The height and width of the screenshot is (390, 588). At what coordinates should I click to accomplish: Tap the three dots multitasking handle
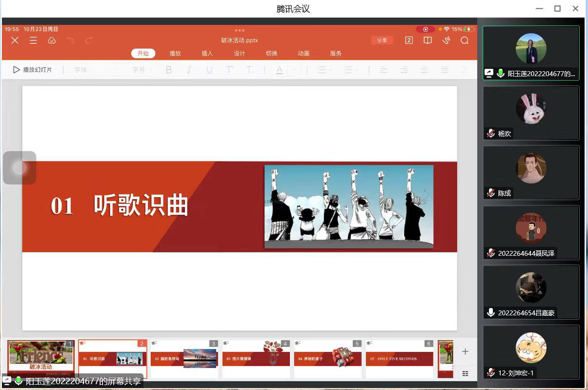tap(239, 30)
